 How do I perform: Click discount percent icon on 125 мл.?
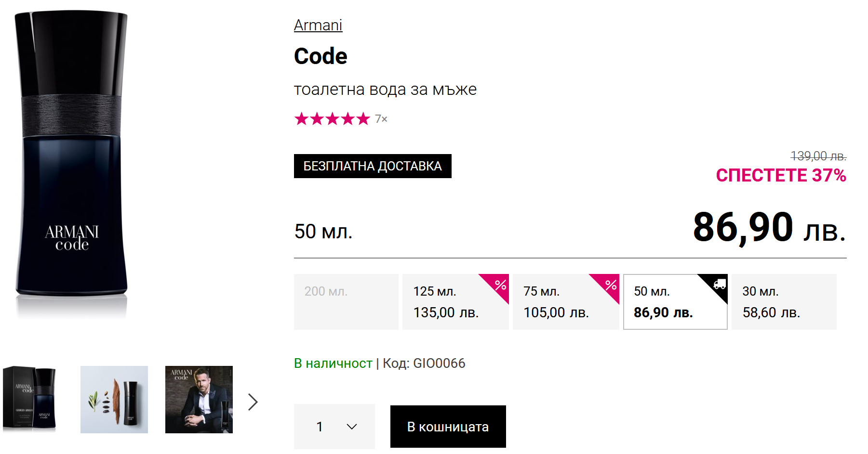click(501, 285)
